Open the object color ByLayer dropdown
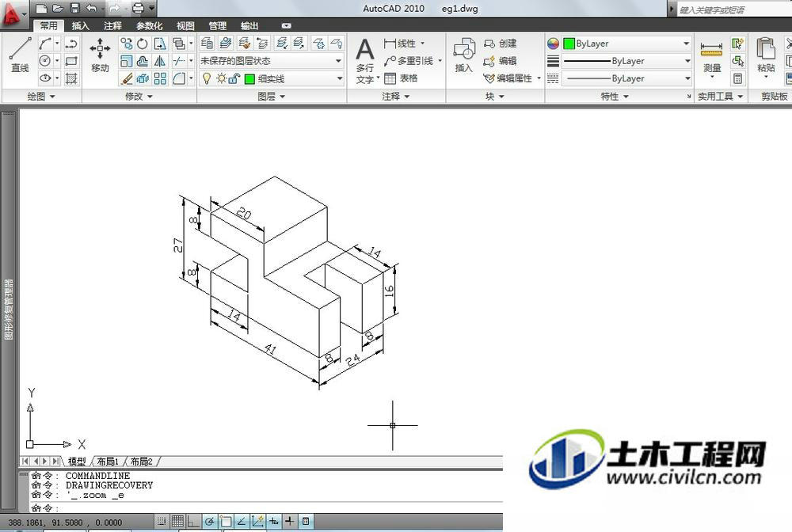Viewport: 792px width, 532px height. (626, 44)
